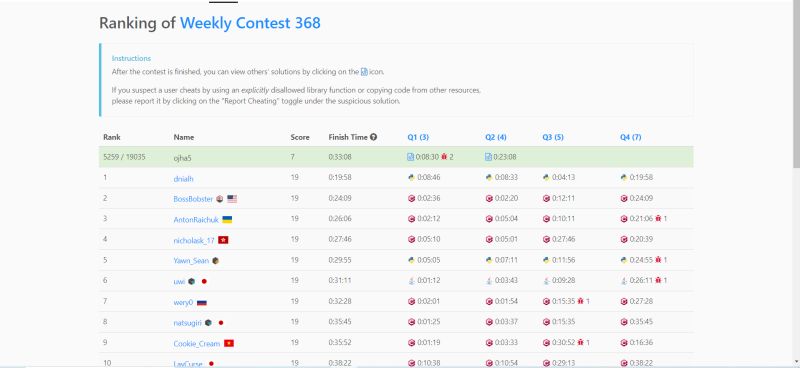Click the cube badge beside uwi
Viewport: 800px width, 368px height.
[x=191, y=281]
